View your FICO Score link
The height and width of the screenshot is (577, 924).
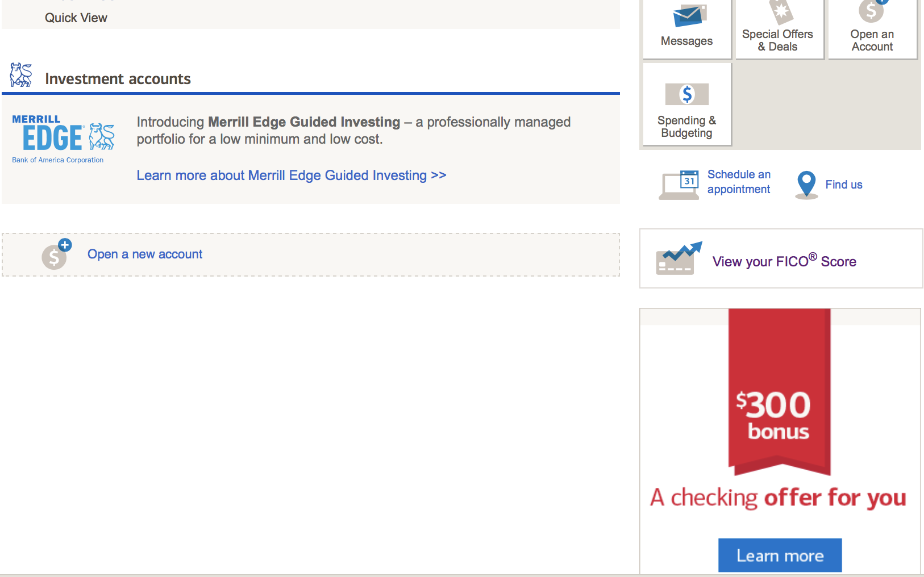point(784,261)
